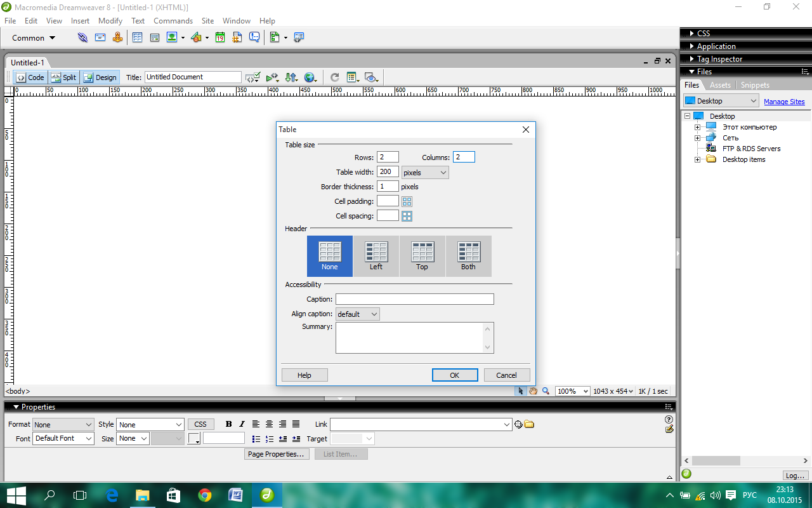Viewport: 812px width, 508px height.
Task: Open Desktop site dropdown in Files panel
Action: (x=721, y=101)
